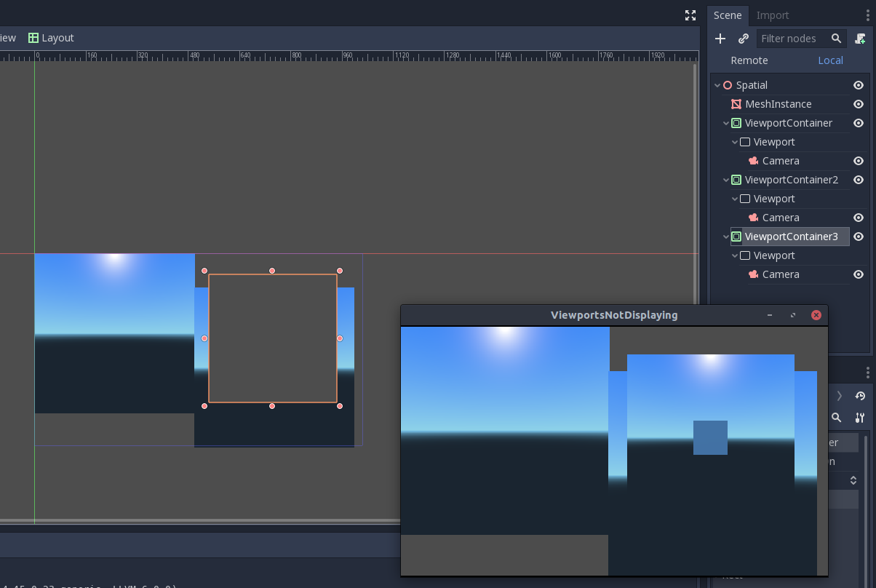Open the Layout menu
The height and width of the screenshot is (588, 876).
click(x=50, y=37)
